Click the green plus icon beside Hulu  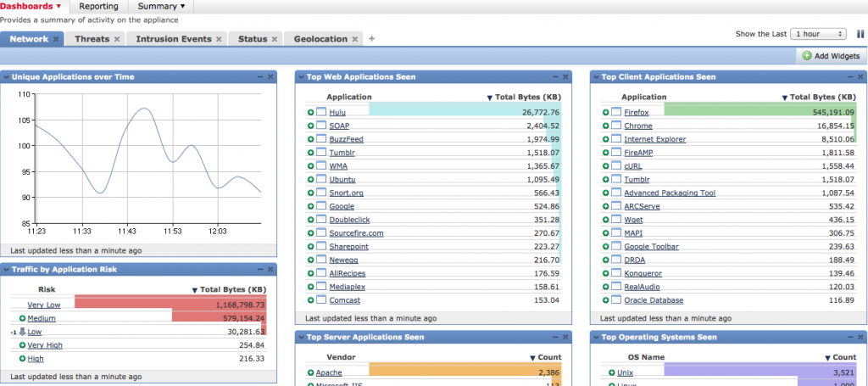coord(311,112)
